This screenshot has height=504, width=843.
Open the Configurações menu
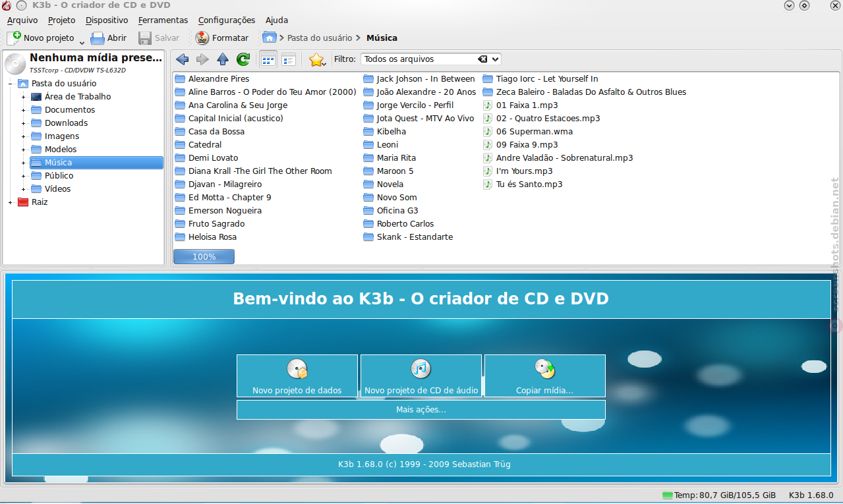(x=227, y=20)
